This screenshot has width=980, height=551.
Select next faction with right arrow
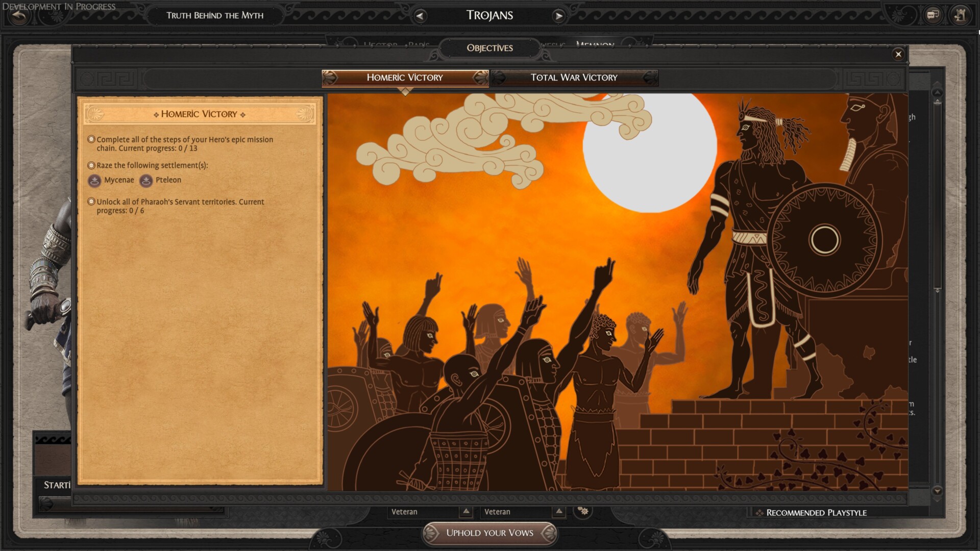[x=559, y=16]
